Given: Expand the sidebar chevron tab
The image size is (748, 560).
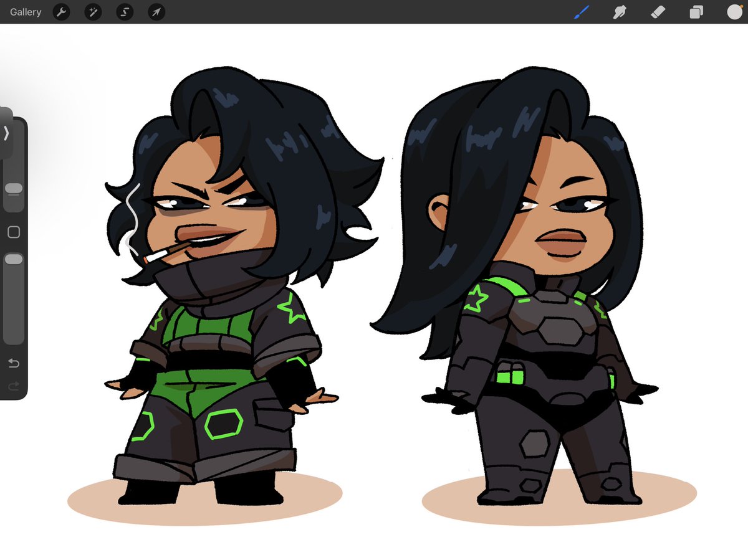Looking at the screenshot, I should (6, 133).
